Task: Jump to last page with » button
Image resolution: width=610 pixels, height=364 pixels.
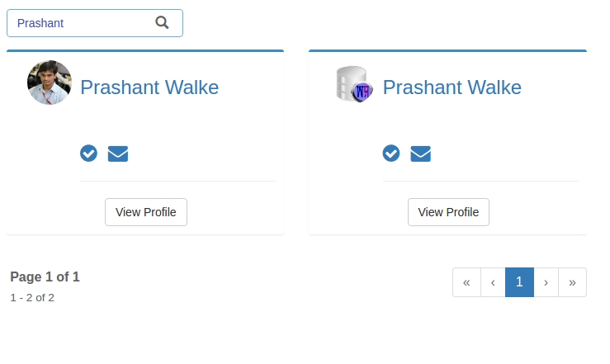Action: [572, 282]
